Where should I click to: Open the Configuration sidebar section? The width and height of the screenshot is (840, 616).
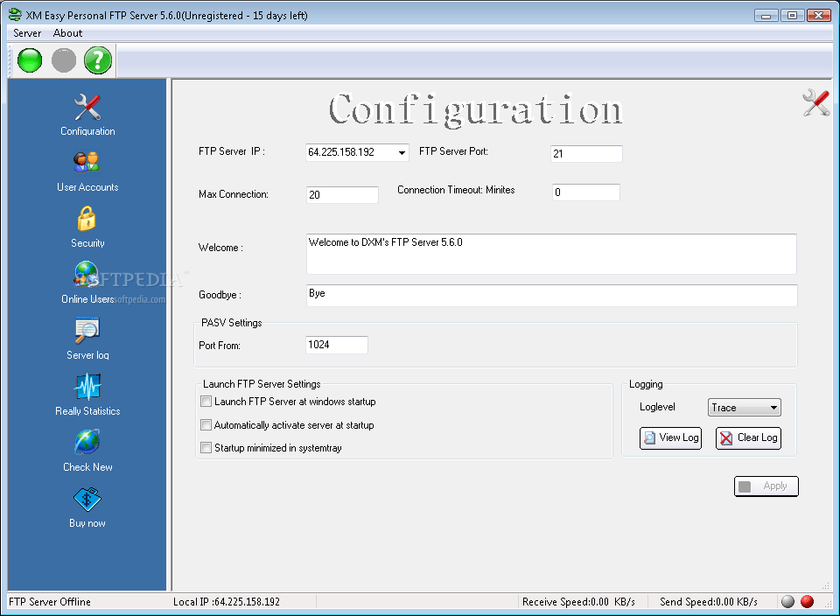[87, 115]
